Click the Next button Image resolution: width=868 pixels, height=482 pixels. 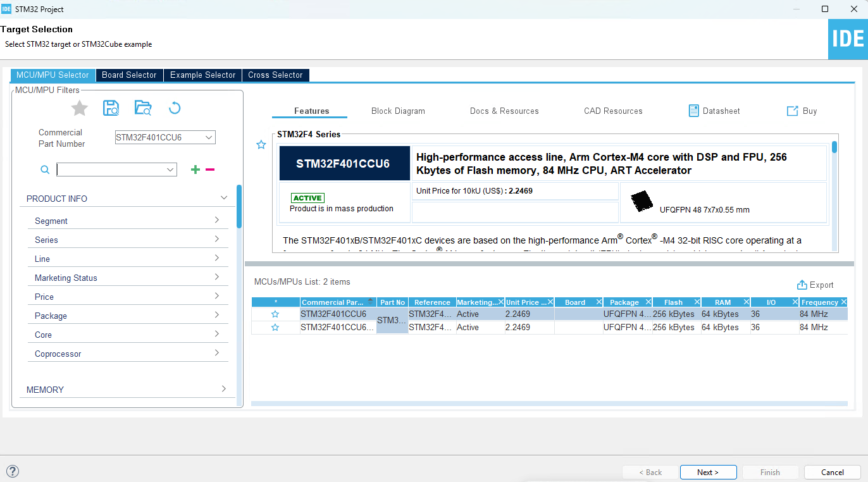(708, 473)
